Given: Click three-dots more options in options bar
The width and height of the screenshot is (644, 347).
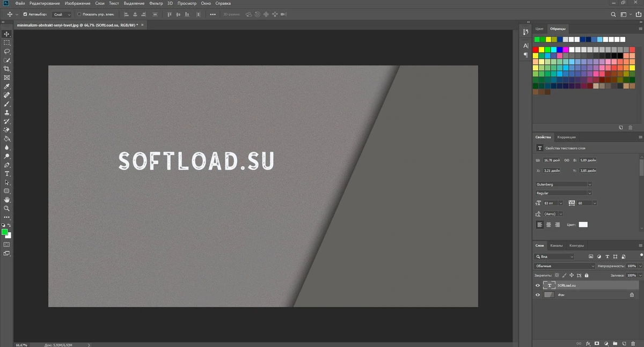Looking at the screenshot, I should pos(213,14).
